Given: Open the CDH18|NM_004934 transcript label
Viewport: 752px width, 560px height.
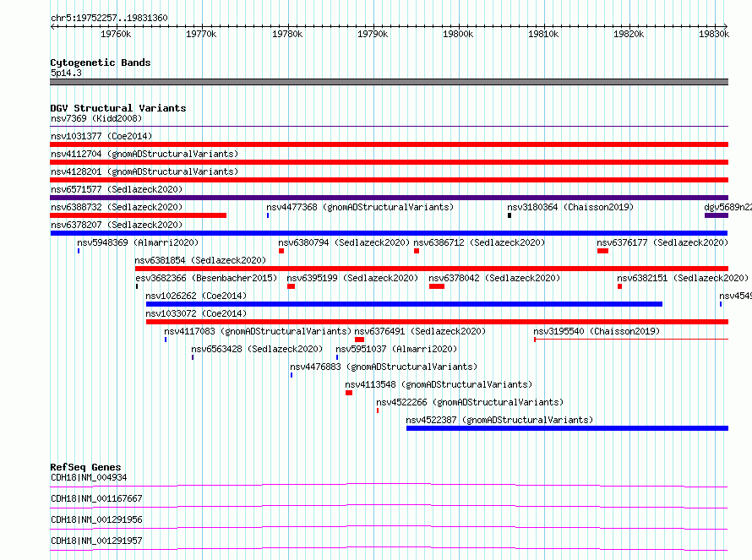Looking at the screenshot, I should point(89,477).
